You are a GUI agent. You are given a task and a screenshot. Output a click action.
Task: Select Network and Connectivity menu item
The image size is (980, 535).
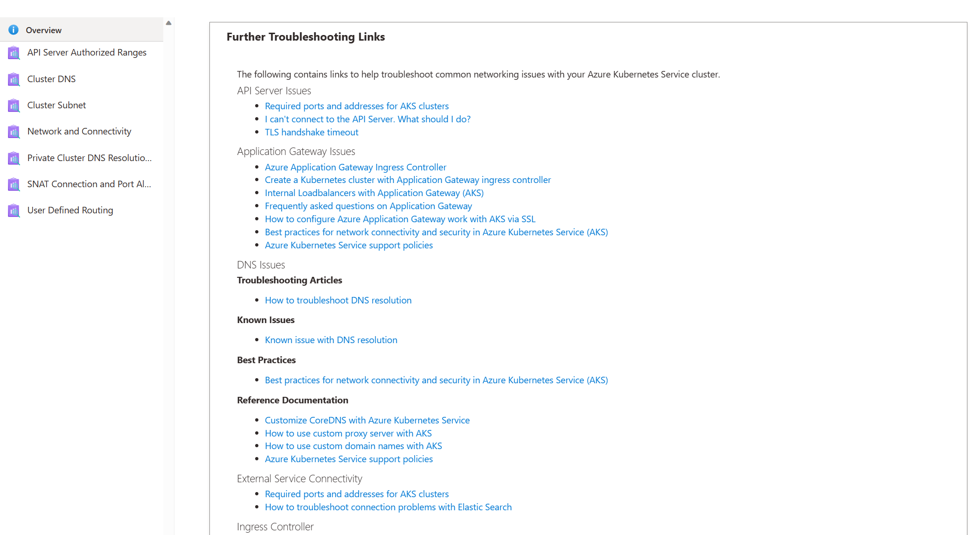[79, 131]
